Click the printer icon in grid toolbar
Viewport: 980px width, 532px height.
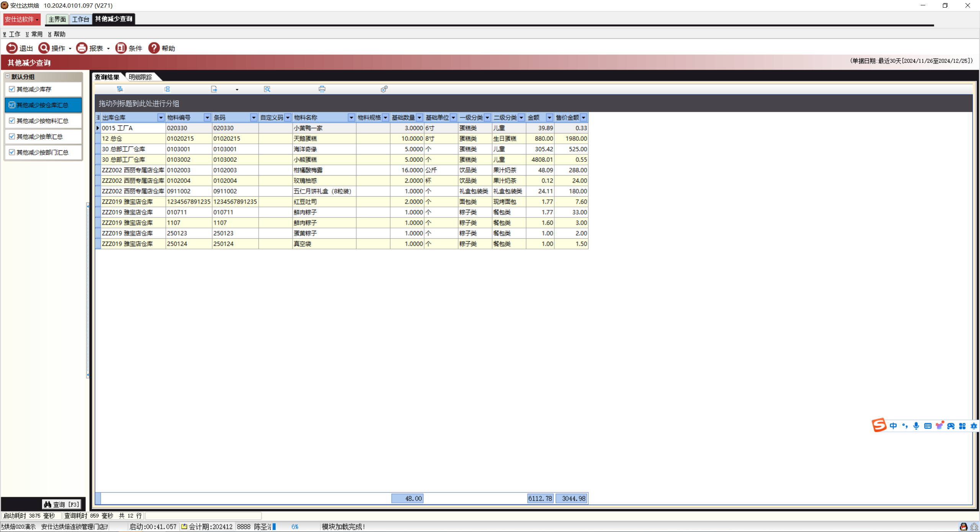(x=322, y=89)
